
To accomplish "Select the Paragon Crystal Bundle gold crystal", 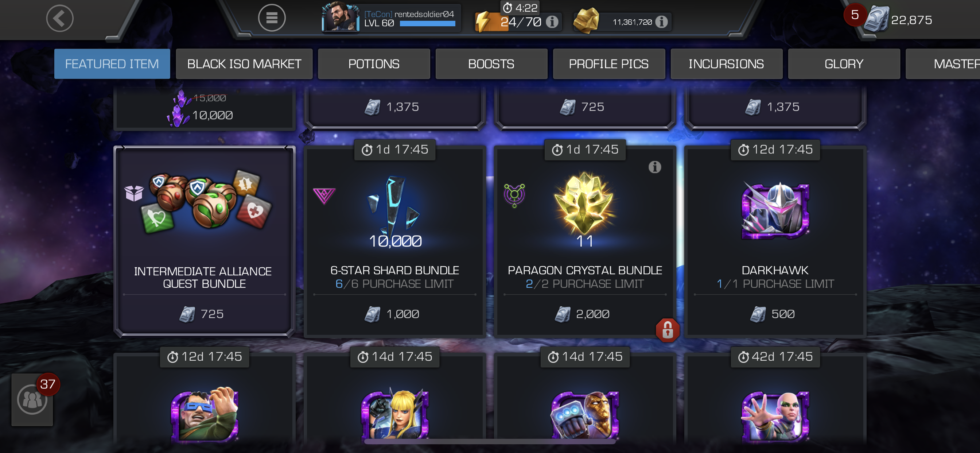I will coord(585,204).
